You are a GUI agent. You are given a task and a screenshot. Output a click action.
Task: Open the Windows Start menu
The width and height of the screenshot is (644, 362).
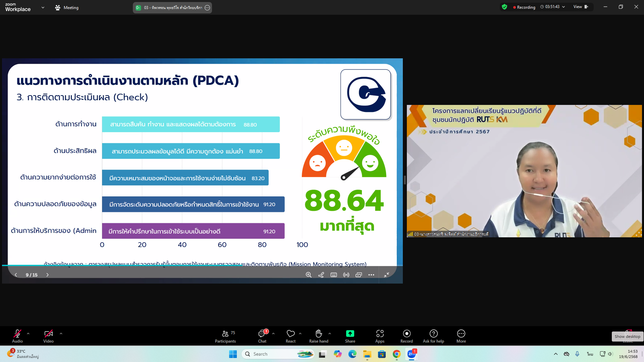pos(233,354)
